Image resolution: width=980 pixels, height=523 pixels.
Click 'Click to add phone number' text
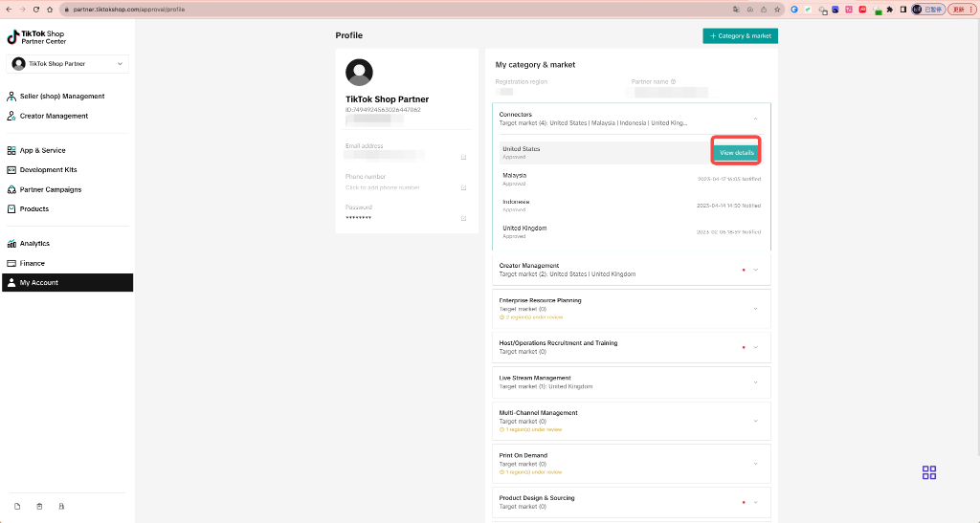point(383,187)
